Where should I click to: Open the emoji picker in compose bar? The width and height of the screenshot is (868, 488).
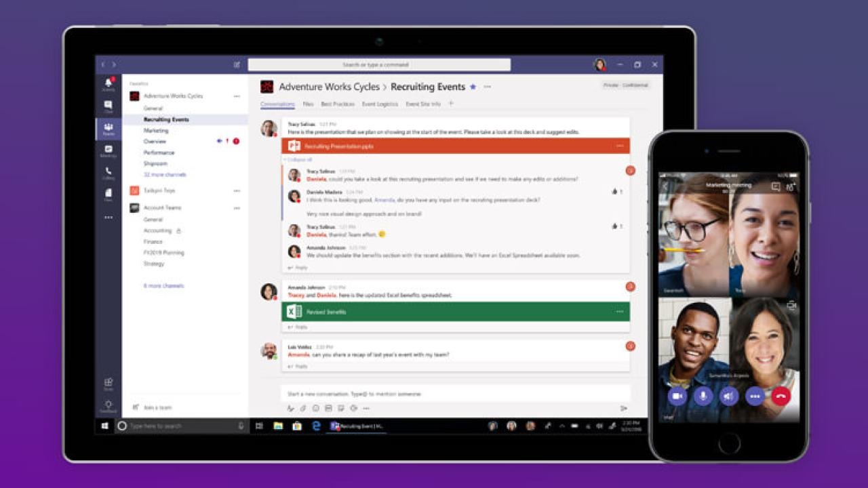coord(315,408)
